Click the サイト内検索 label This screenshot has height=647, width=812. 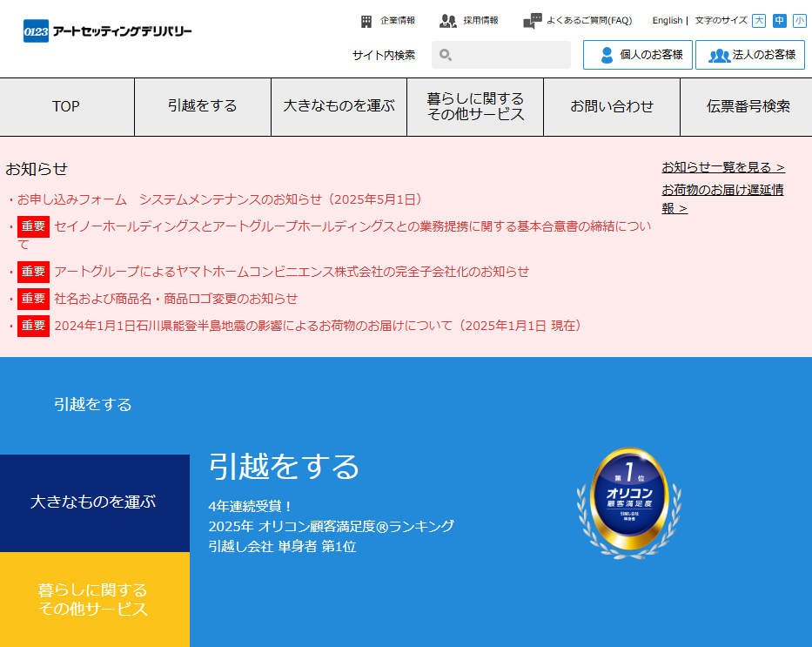click(x=384, y=55)
